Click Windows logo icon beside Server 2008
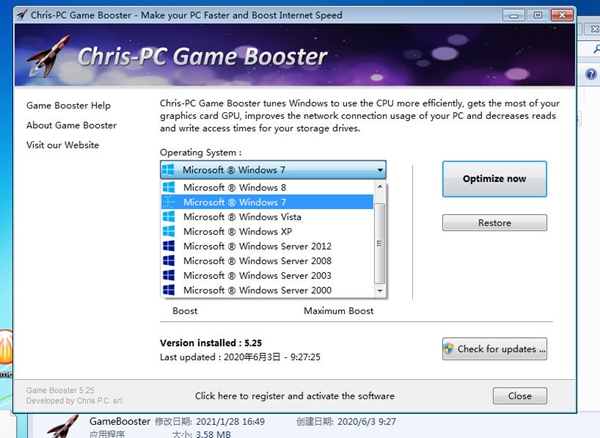600x438 pixels. coord(169,261)
